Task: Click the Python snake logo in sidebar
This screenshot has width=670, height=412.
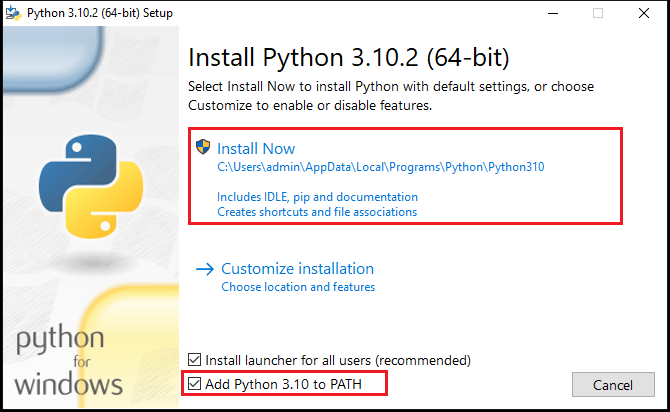Action: [91, 186]
